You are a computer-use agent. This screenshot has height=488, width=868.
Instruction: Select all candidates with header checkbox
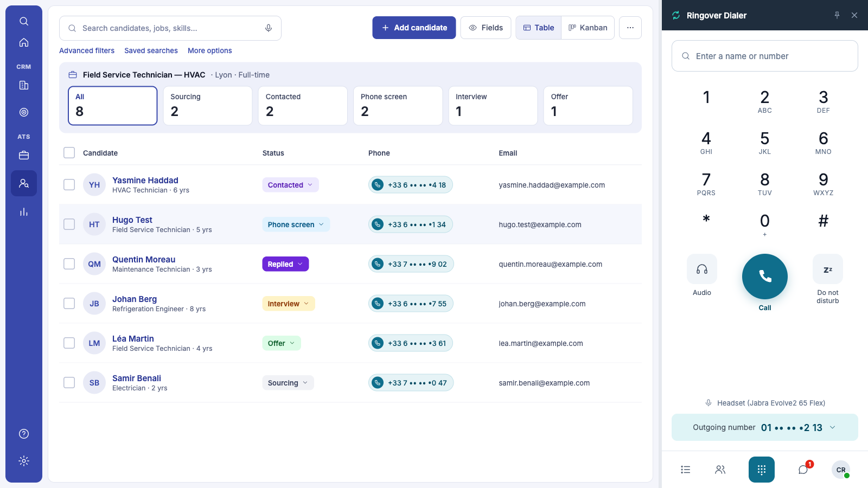point(69,152)
